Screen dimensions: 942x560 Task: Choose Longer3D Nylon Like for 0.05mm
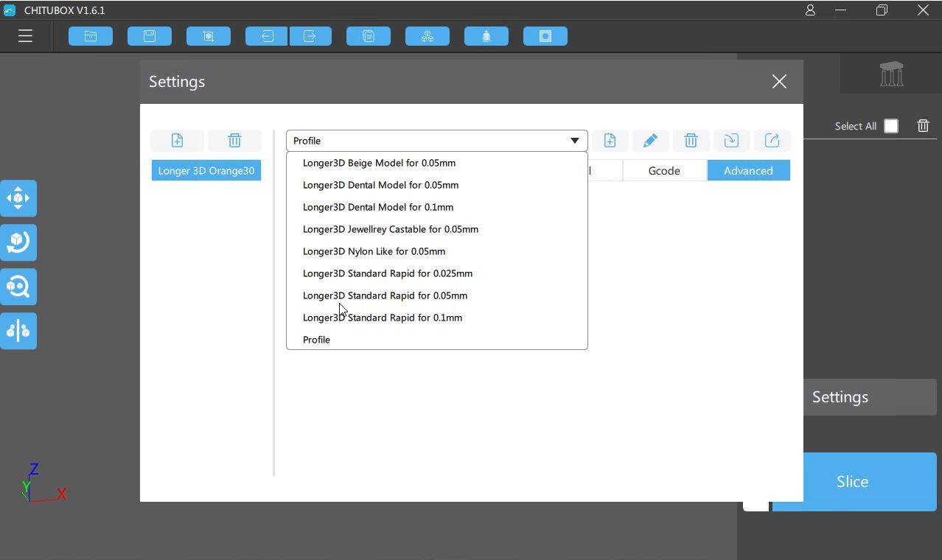point(436,251)
